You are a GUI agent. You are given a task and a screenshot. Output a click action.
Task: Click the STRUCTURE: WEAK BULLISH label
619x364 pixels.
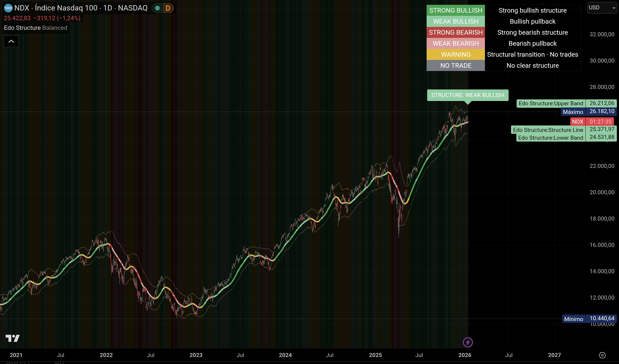(468, 95)
